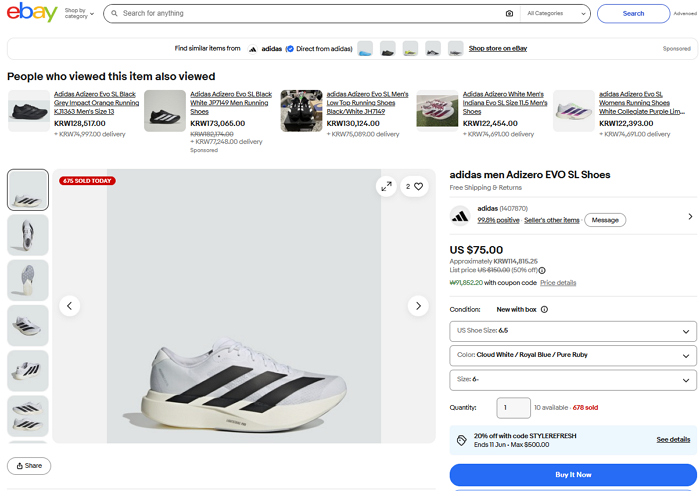The height and width of the screenshot is (491, 700).
Task: Click the black-white shoe image at KRW173,065.00
Action: coord(165,111)
